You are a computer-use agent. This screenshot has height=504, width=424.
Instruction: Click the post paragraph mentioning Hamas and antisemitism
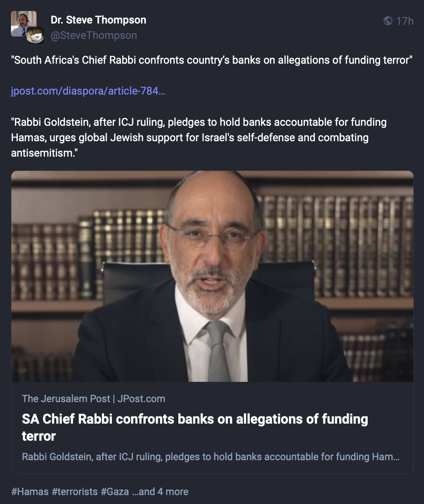pos(199,138)
